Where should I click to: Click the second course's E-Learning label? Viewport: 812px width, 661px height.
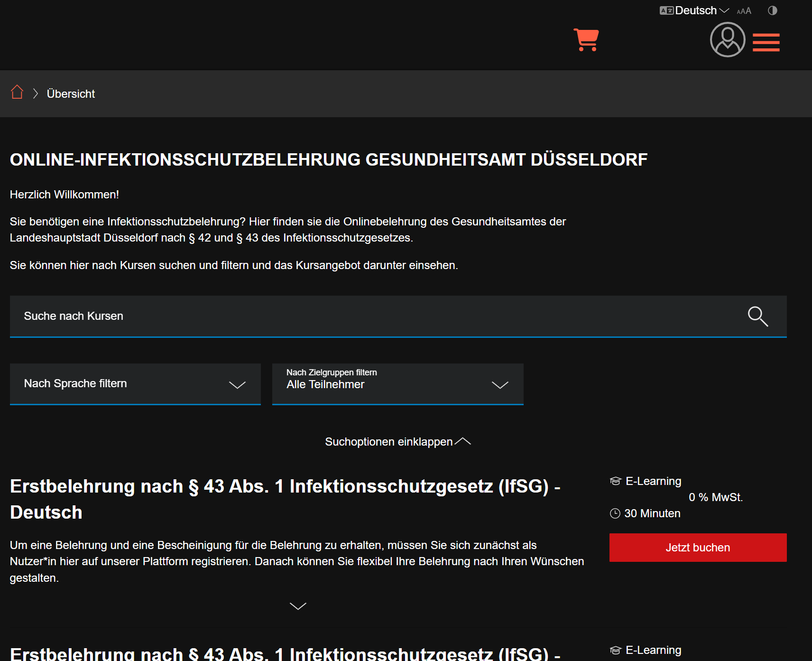[x=653, y=650]
